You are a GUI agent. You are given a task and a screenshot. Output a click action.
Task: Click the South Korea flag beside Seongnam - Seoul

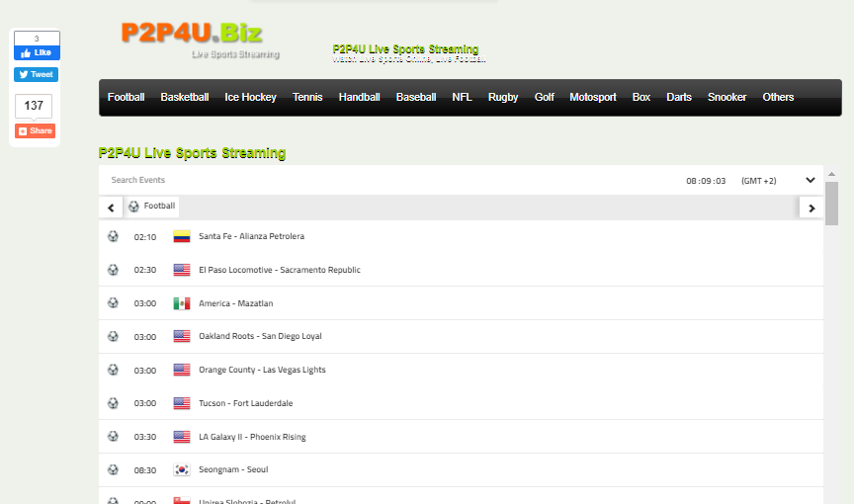pos(181,469)
